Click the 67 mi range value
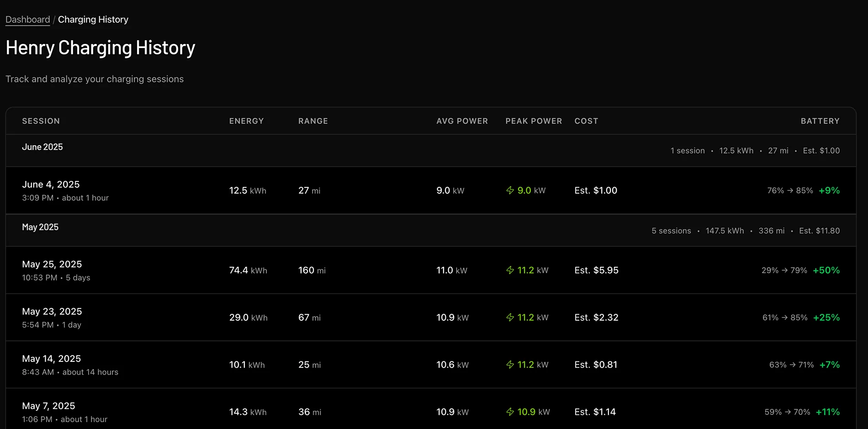The height and width of the screenshot is (429, 868). (309, 318)
